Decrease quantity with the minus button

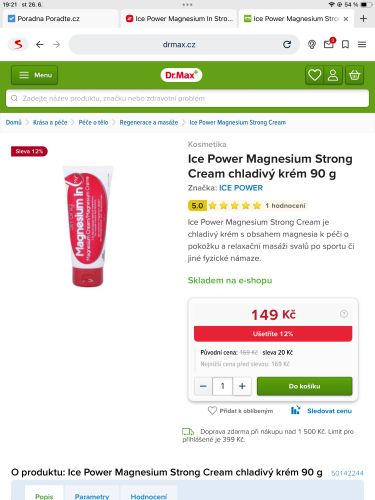point(203,386)
